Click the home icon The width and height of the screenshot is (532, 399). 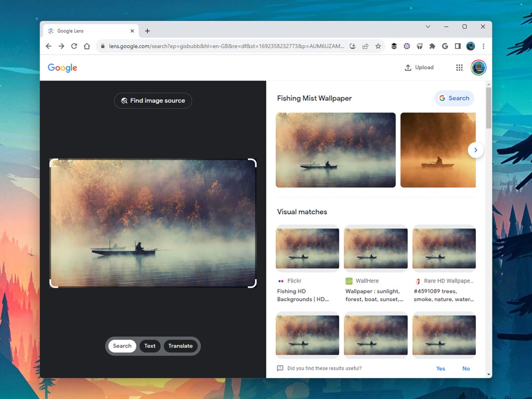87,46
